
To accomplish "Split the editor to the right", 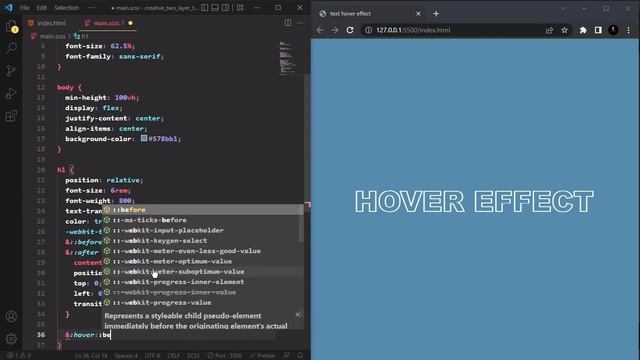I will pyautogui.click(x=288, y=23).
